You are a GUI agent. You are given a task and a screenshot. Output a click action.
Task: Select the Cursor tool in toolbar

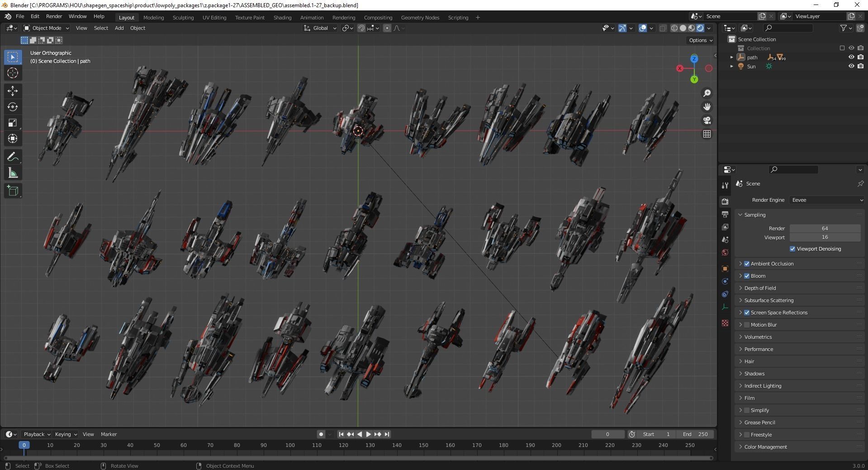13,73
